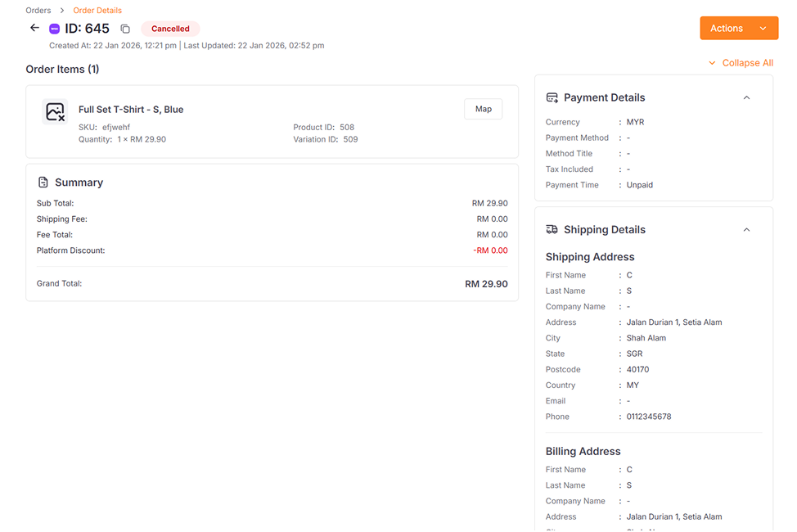Go to Orders in the breadcrumb
Image resolution: width=797 pixels, height=532 pixels.
click(38, 11)
